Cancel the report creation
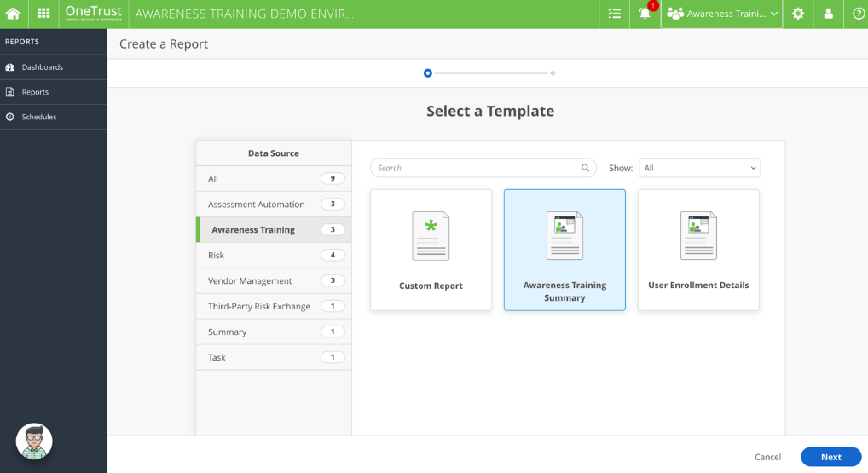 [767, 457]
